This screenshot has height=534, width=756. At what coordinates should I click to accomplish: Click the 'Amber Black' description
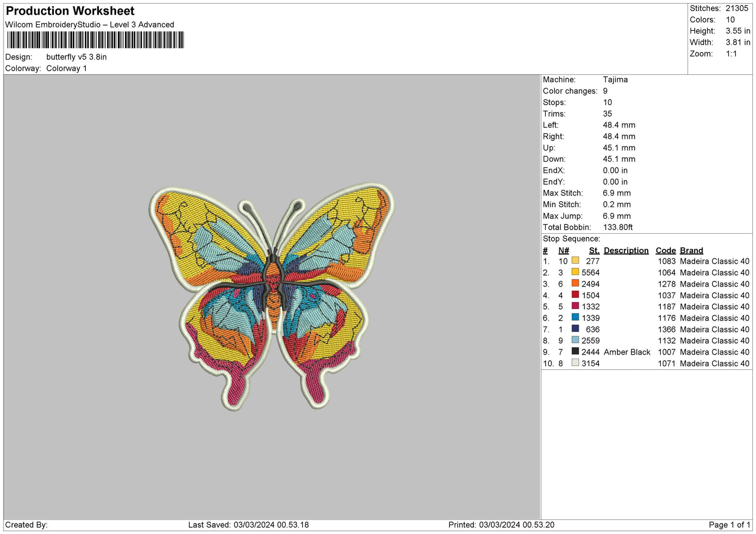(x=627, y=352)
